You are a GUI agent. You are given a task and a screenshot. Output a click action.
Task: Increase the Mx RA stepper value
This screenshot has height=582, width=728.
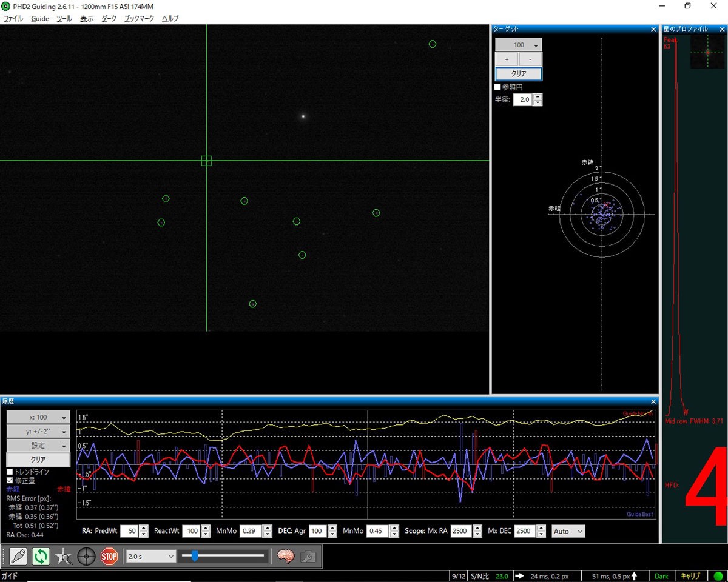[476, 528]
